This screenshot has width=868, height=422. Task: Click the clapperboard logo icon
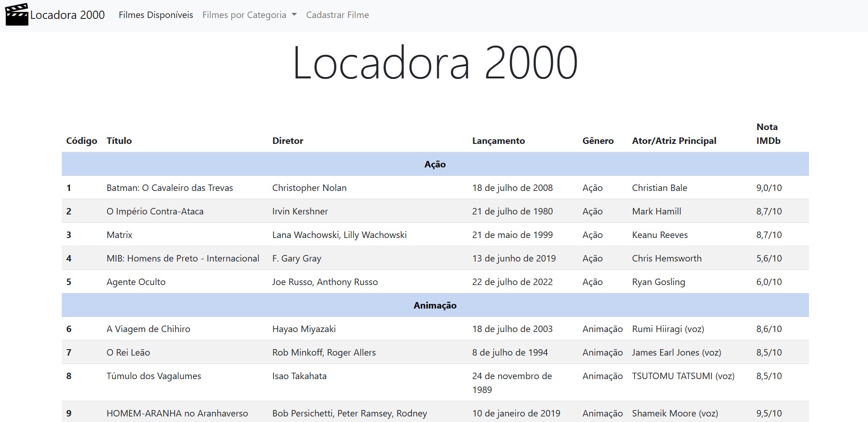coord(17,15)
